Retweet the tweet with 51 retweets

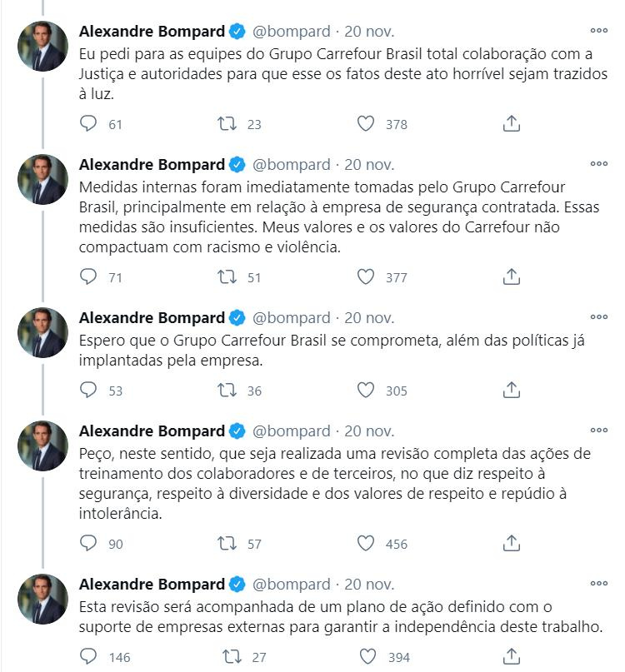[x=226, y=276]
